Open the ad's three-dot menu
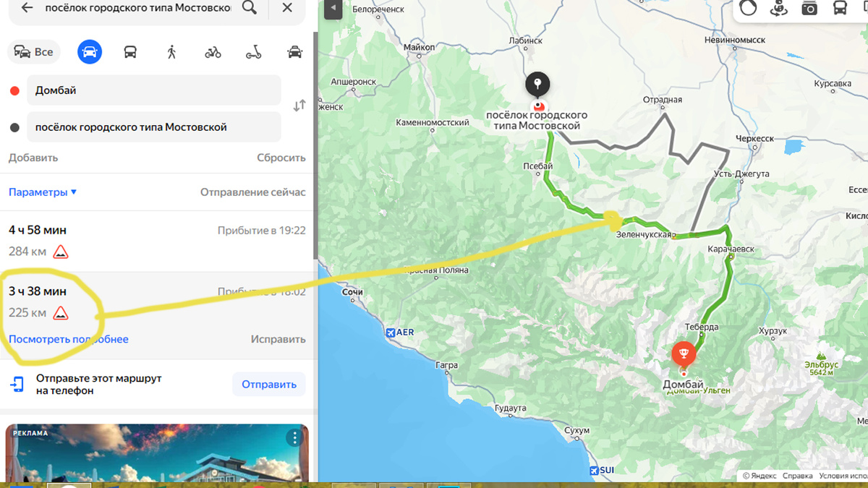 (294, 437)
